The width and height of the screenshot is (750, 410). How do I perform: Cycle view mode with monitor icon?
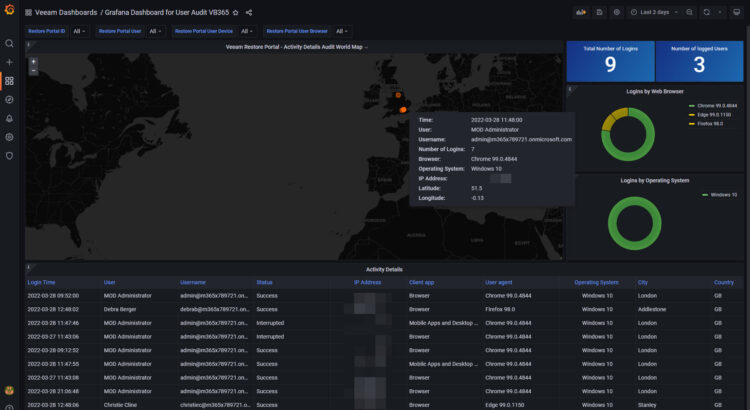click(x=737, y=12)
